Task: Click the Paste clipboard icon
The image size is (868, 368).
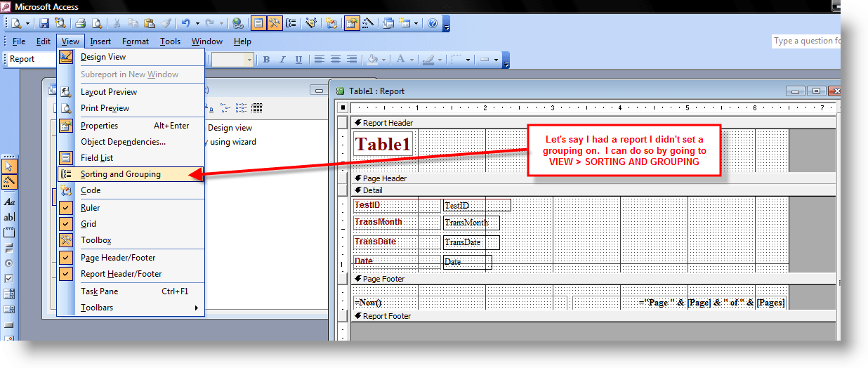Action: pyautogui.click(x=148, y=23)
